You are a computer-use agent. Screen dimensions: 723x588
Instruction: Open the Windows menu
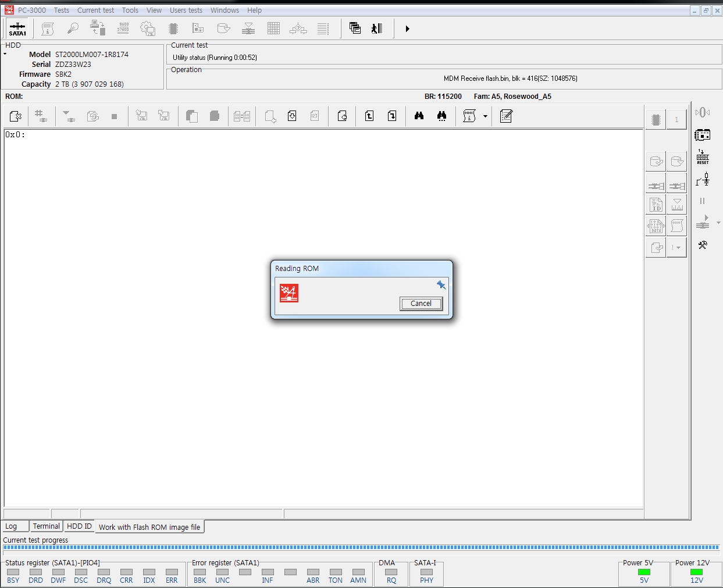point(225,10)
